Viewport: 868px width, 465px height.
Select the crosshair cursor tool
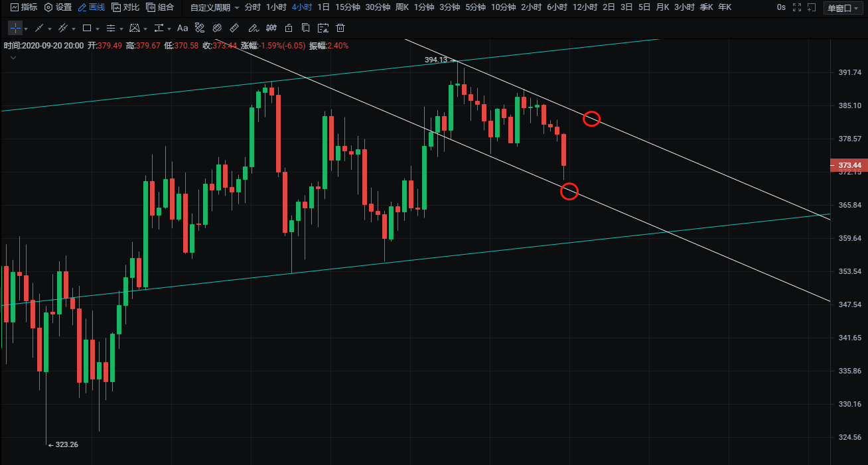click(15, 29)
